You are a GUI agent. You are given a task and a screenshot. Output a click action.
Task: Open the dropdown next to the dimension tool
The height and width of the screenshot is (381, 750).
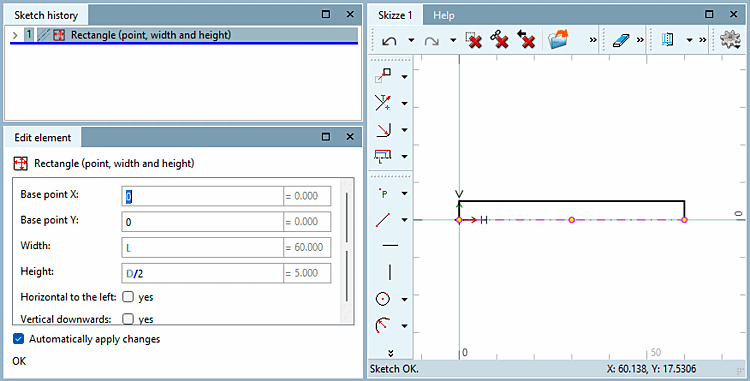point(404,156)
